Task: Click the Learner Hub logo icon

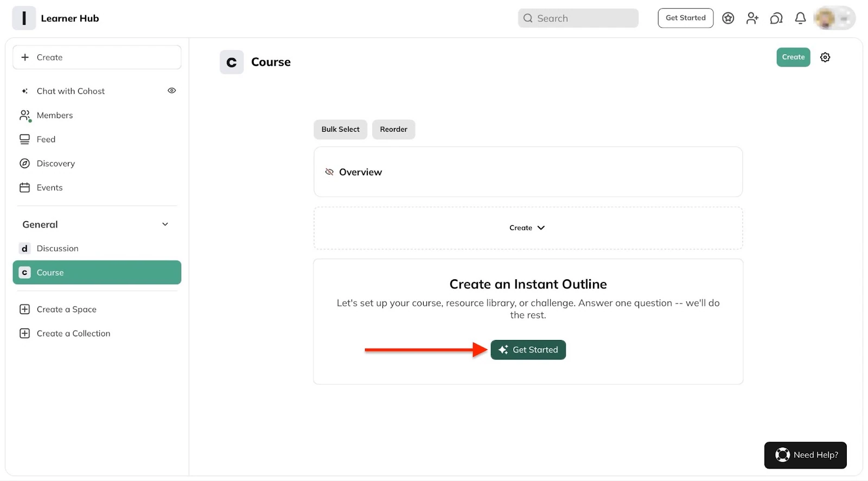Action: coord(24,18)
